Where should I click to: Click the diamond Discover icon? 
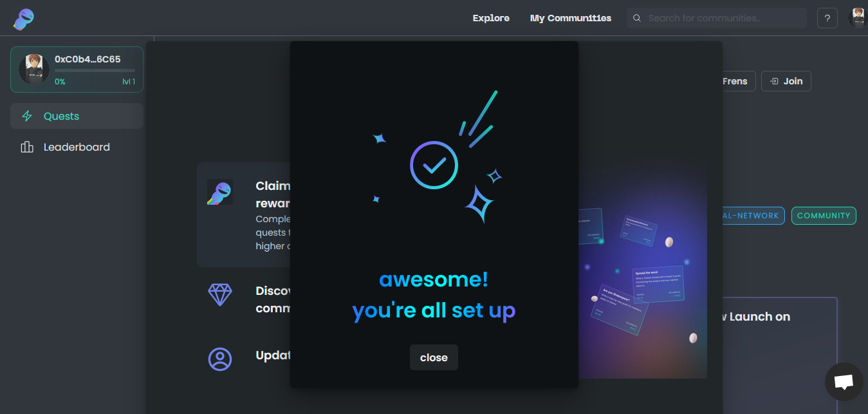pyautogui.click(x=220, y=295)
